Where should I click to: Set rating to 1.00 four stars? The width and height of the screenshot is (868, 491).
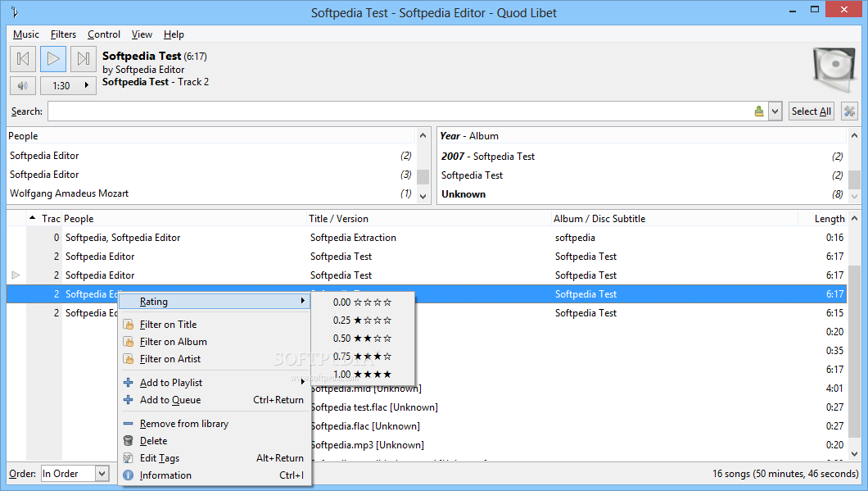coord(362,375)
